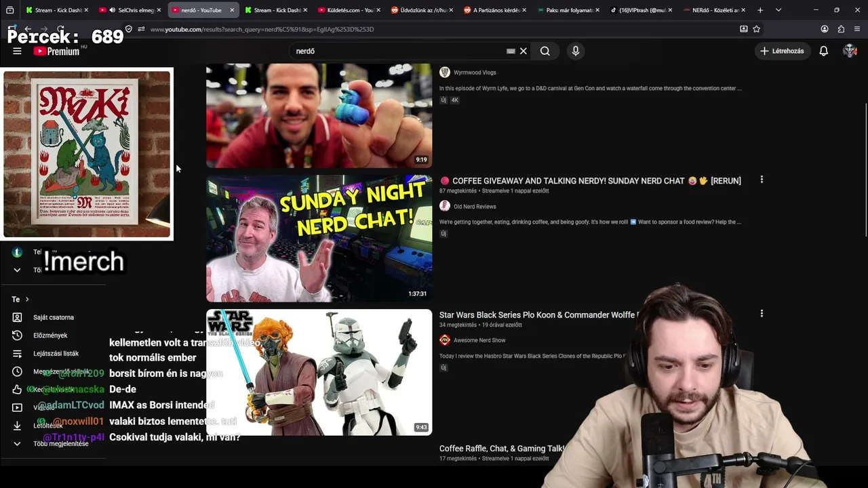Open Előzmények in the sidebar
This screenshot has height=488, width=868.
[50, 335]
